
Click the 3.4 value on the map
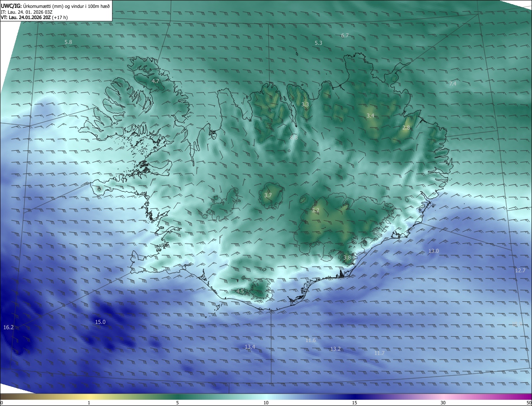coord(371,116)
